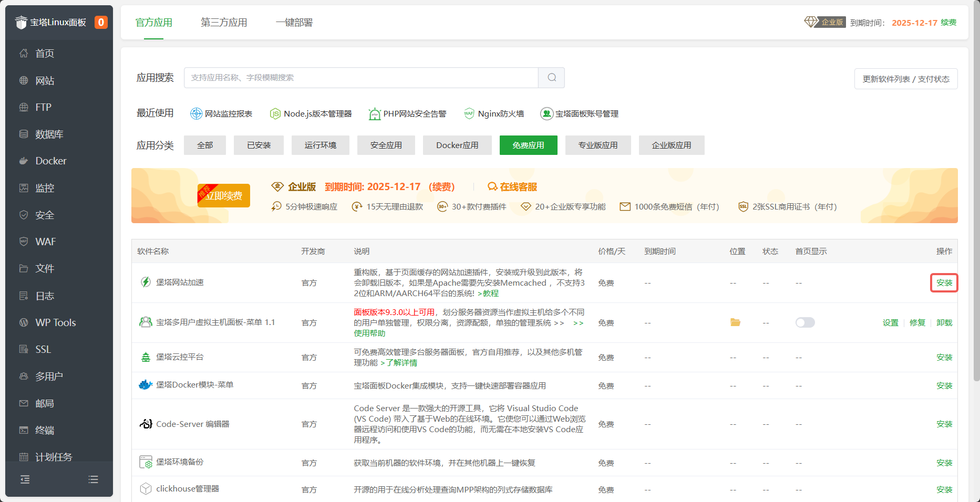Install the 堡塔网站加速 plugin

pyautogui.click(x=944, y=283)
